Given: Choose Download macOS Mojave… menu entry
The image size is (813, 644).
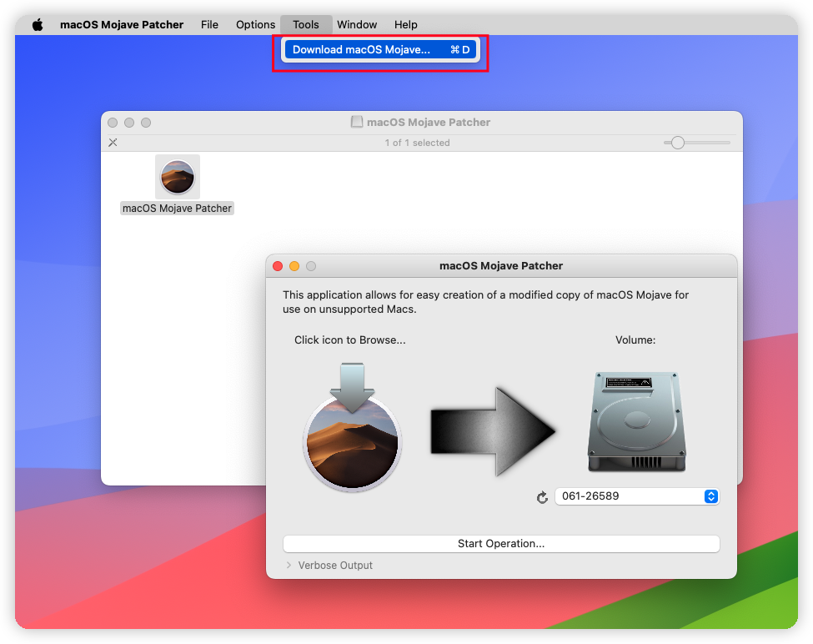Looking at the screenshot, I should 380,50.
